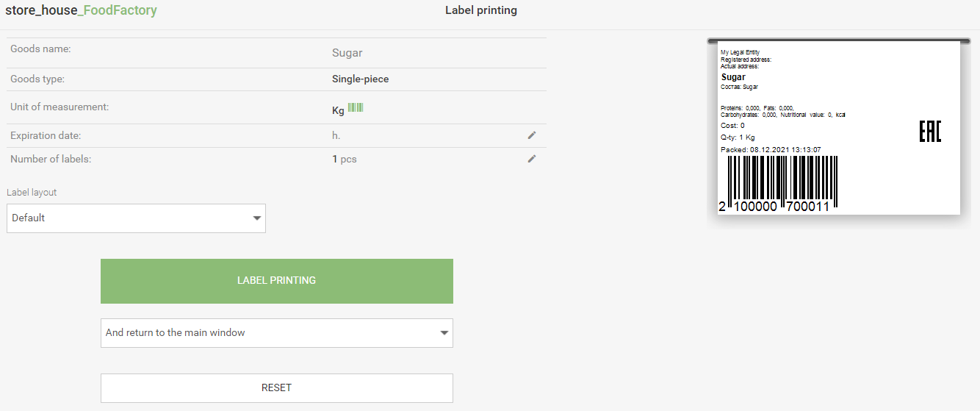
Task: Click the Label printing page heading
Action: pos(480,10)
